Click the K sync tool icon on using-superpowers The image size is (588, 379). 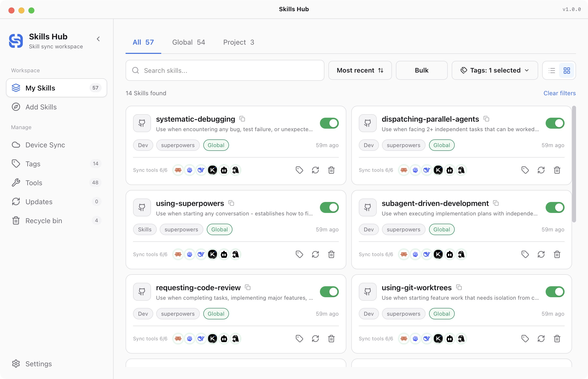point(213,254)
